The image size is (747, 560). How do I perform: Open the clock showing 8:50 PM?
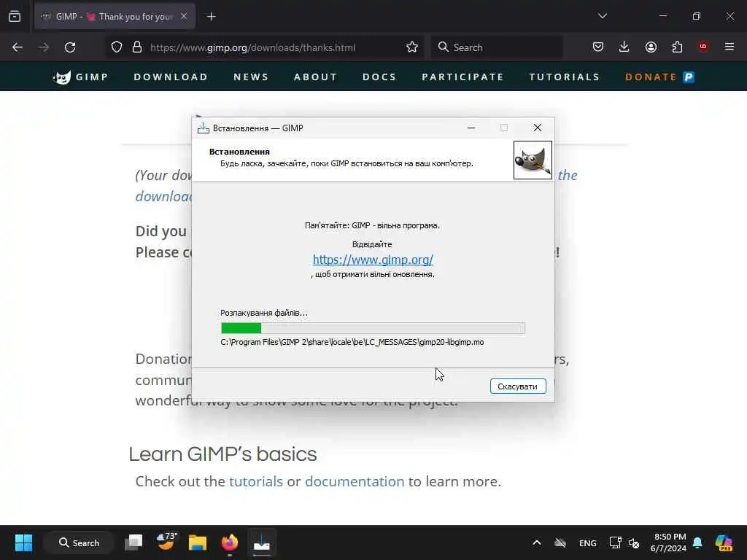tap(670, 542)
